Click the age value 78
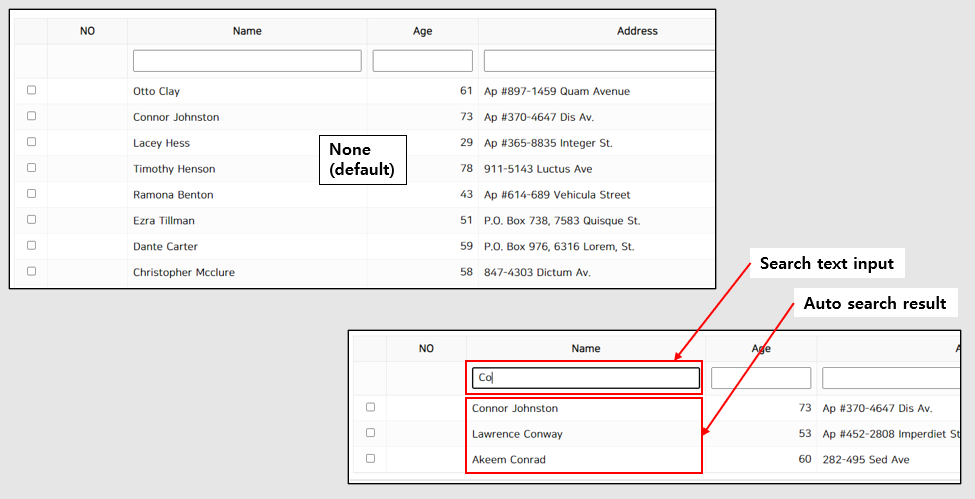975x499 pixels. [466, 169]
